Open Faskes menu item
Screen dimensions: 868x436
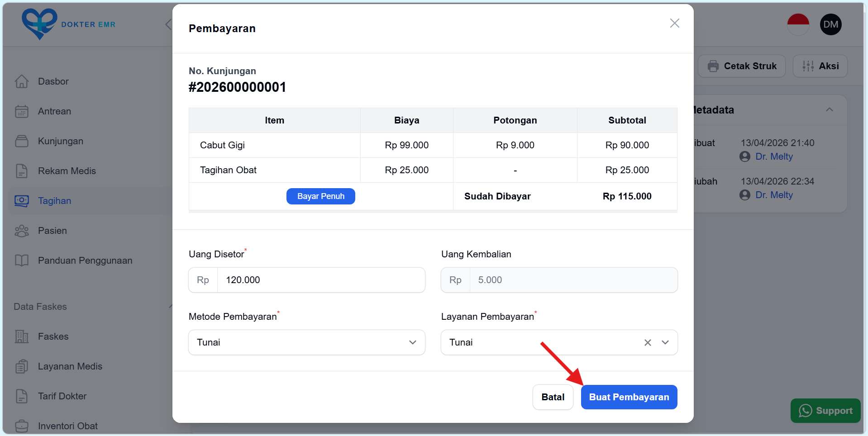(x=53, y=336)
